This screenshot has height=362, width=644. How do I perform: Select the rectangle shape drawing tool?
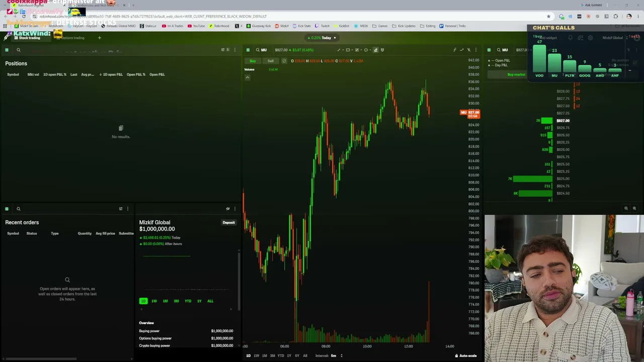click(348, 50)
